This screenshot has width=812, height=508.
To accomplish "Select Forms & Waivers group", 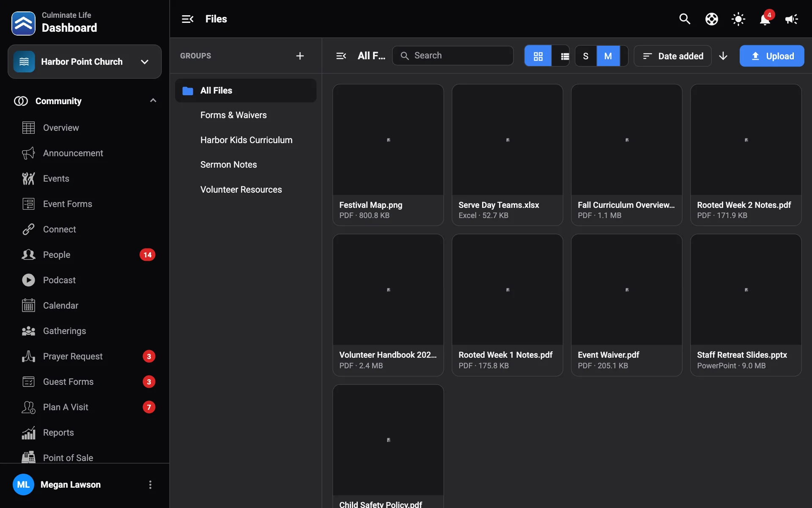I will pos(246,115).
